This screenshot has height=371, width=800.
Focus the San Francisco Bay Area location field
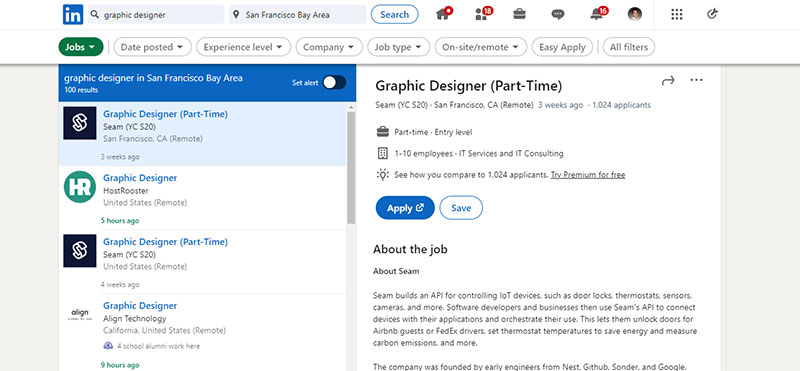tap(297, 14)
